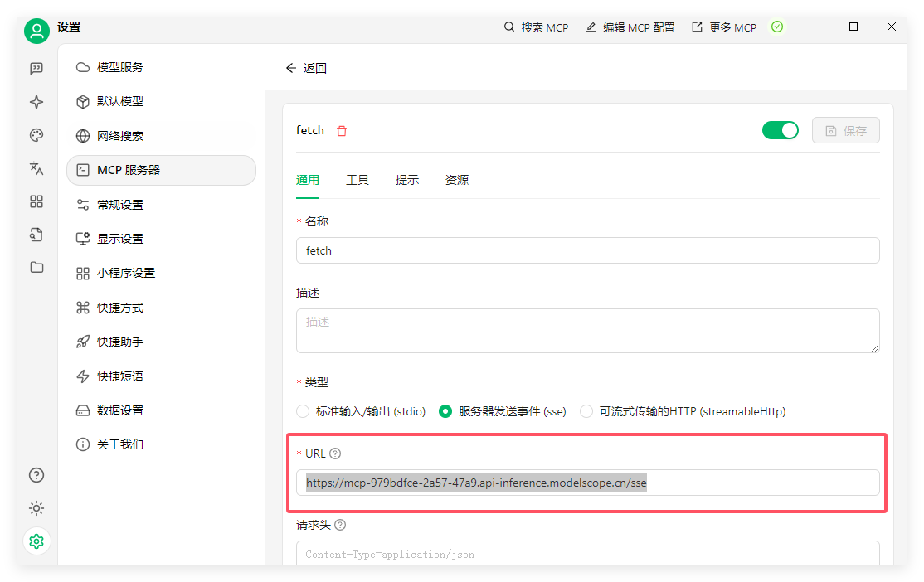This screenshot has width=924, height=582.
Task: Select 可流式传输的HTTP (streamableHttp) type
Action: coord(586,411)
